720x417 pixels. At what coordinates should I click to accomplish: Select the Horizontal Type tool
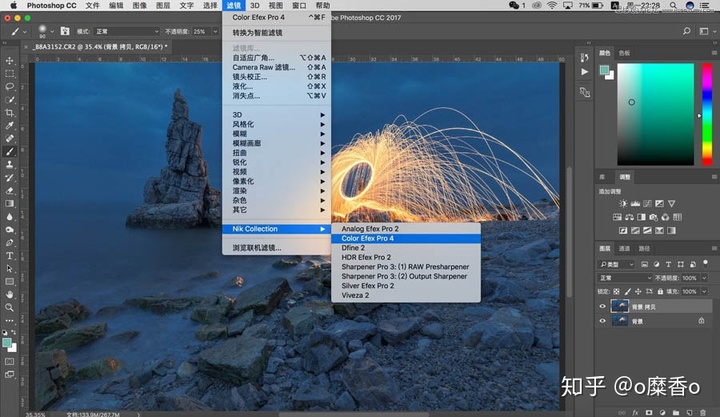9,256
